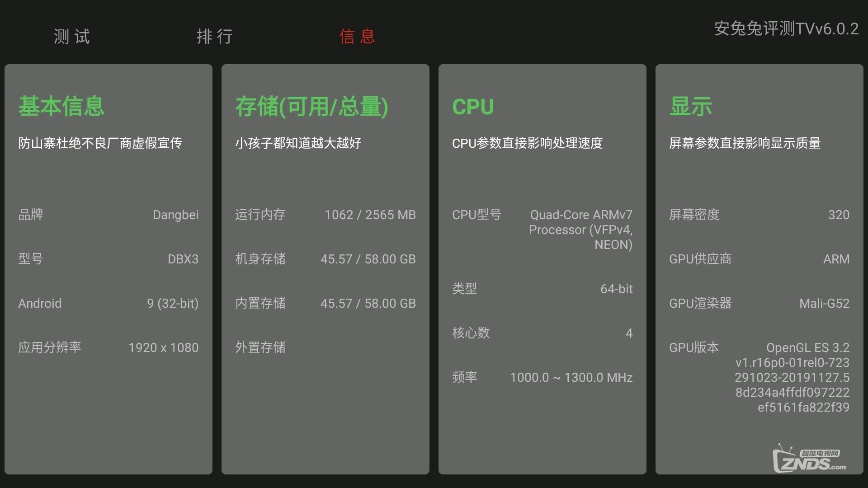Click the 品牌 label

(x=31, y=215)
